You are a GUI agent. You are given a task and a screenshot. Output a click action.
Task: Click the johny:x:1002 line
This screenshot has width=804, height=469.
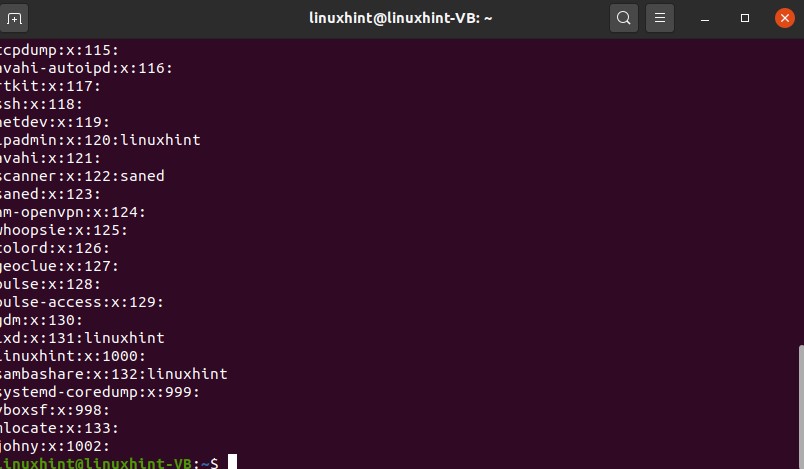pyautogui.click(x=56, y=446)
